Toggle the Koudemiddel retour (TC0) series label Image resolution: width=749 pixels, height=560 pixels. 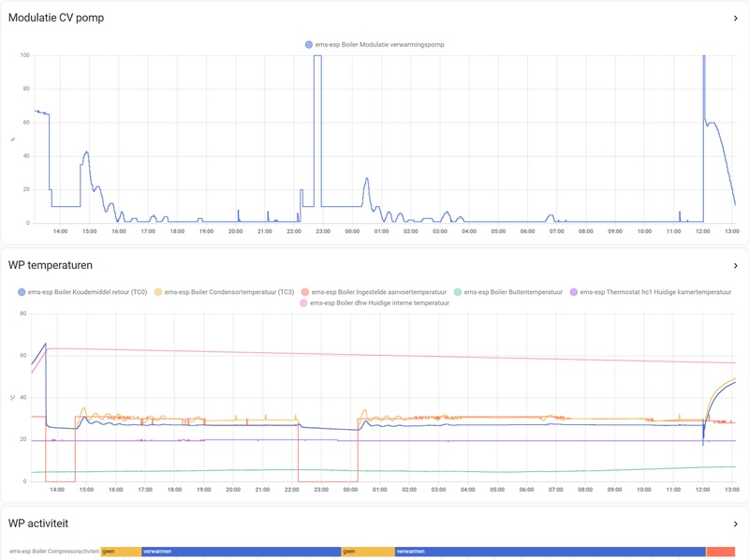(x=89, y=290)
